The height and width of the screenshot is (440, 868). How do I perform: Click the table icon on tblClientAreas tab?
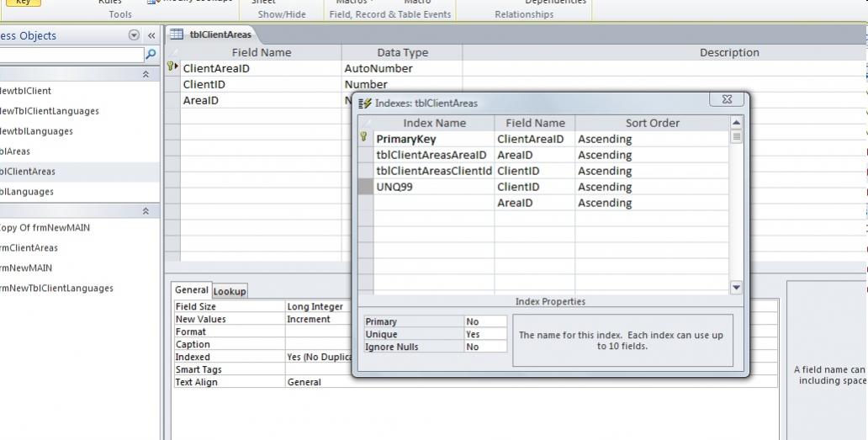176,34
